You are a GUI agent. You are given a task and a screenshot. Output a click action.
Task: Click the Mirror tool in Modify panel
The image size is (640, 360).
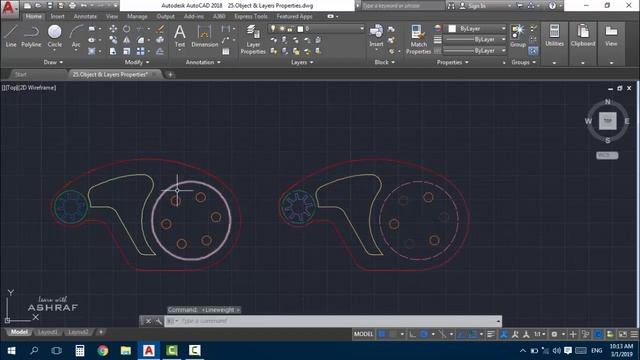127,40
